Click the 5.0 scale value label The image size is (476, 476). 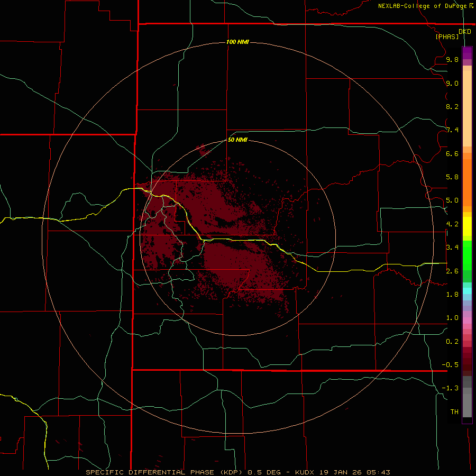[452, 200]
